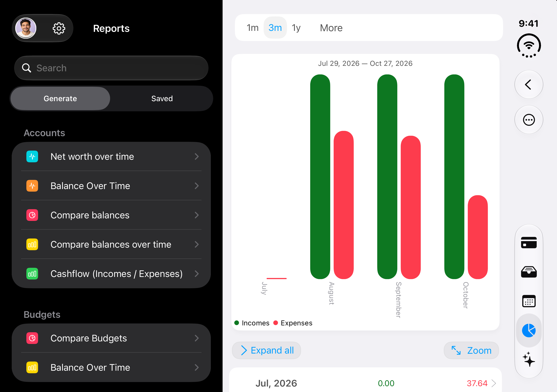Open Compare balances over time report
The width and height of the screenshot is (557, 392).
(x=111, y=244)
